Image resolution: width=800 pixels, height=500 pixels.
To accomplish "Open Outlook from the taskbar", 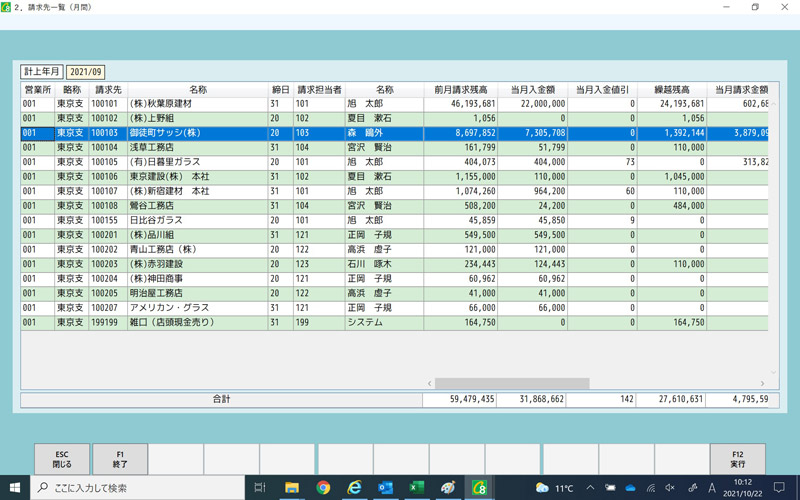I will pyautogui.click(x=385, y=488).
